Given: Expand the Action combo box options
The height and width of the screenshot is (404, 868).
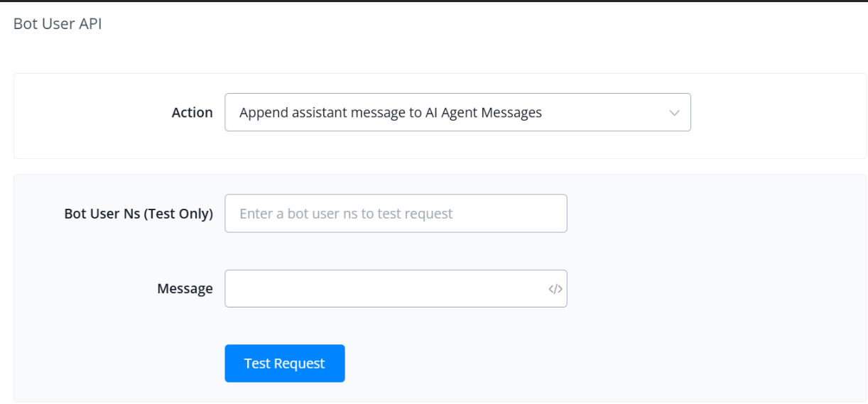Looking at the screenshot, I should point(457,113).
